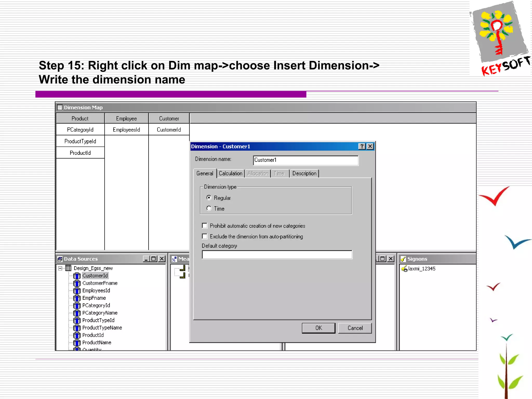Click the Default category input field
532x399 pixels.
(277, 255)
